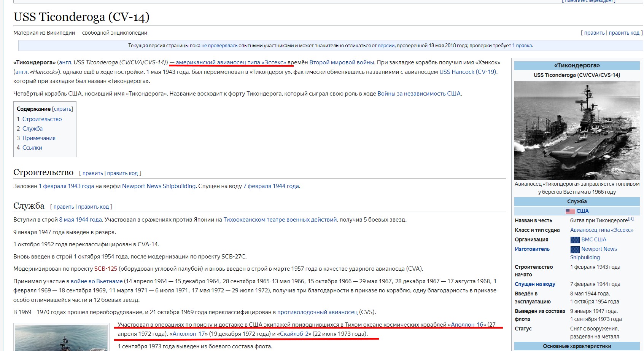Open the Аполлон-17 link

[x=189, y=334]
